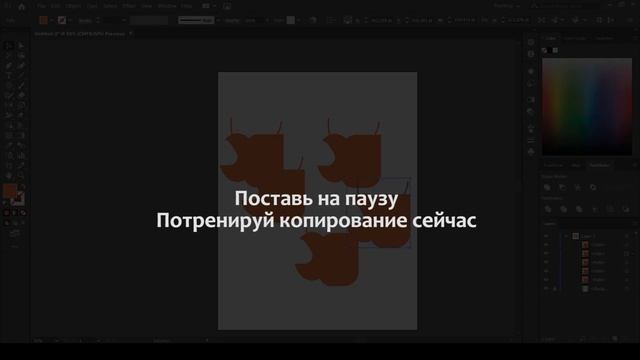640x360 pixels.
Task: Open the fill color swatch in control bar
Action: pyautogui.click(x=43, y=20)
